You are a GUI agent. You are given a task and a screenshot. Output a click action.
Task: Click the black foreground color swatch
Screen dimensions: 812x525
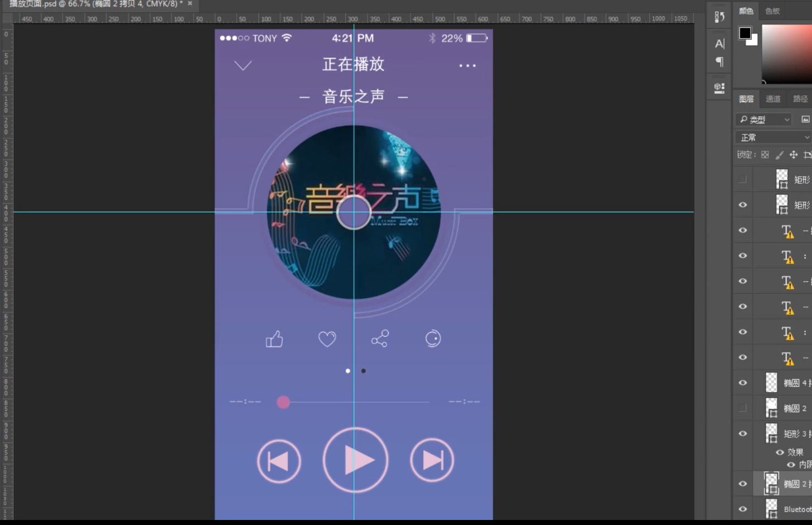pyautogui.click(x=745, y=33)
